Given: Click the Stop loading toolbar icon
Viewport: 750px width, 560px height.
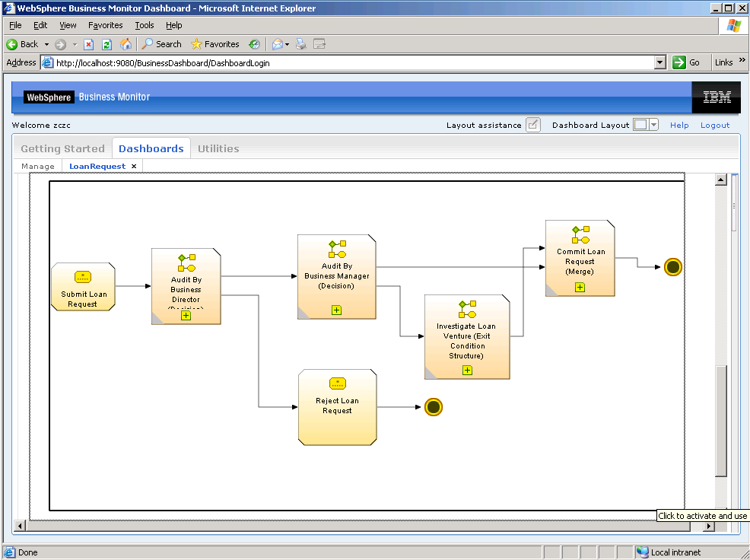Looking at the screenshot, I should click(x=88, y=44).
